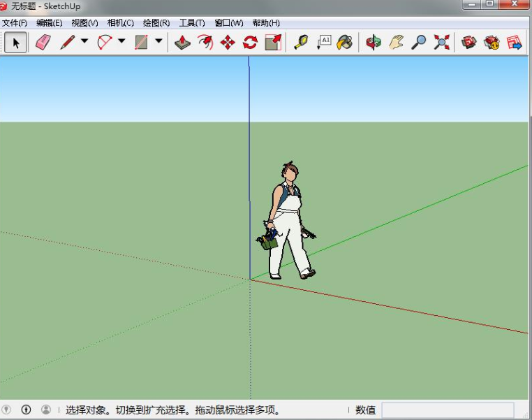Select the Arc tool
The image size is (532, 420).
tap(105, 43)
